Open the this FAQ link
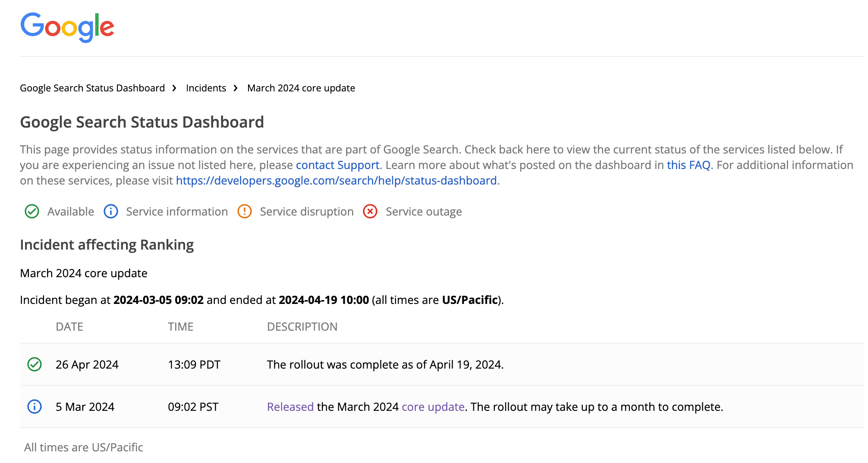Viewport: 868px width, 463px height. click(x=689, y=165)
